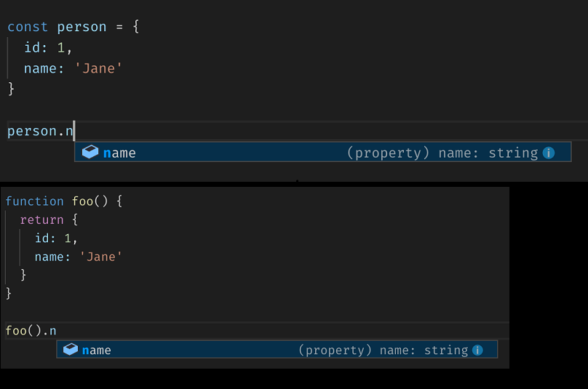Select the 'name' suggestion label under foo().n

click(97, 350)
